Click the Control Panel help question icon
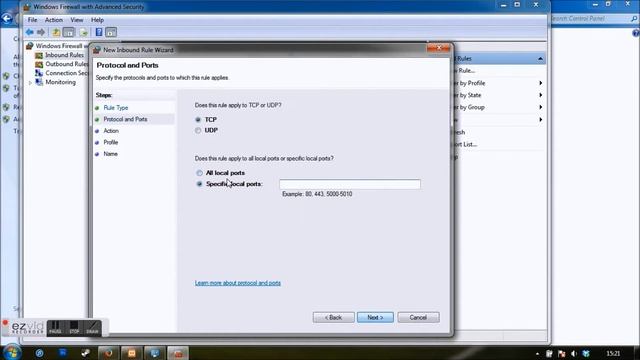 [636, 33]
